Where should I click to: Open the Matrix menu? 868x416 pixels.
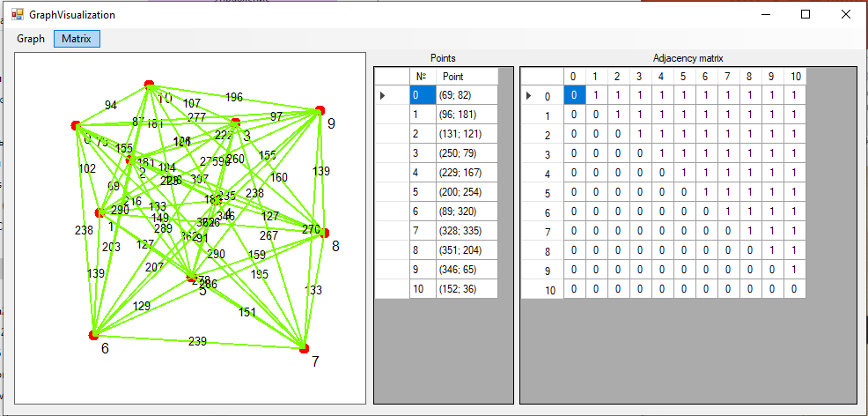[x=77, y=39]
